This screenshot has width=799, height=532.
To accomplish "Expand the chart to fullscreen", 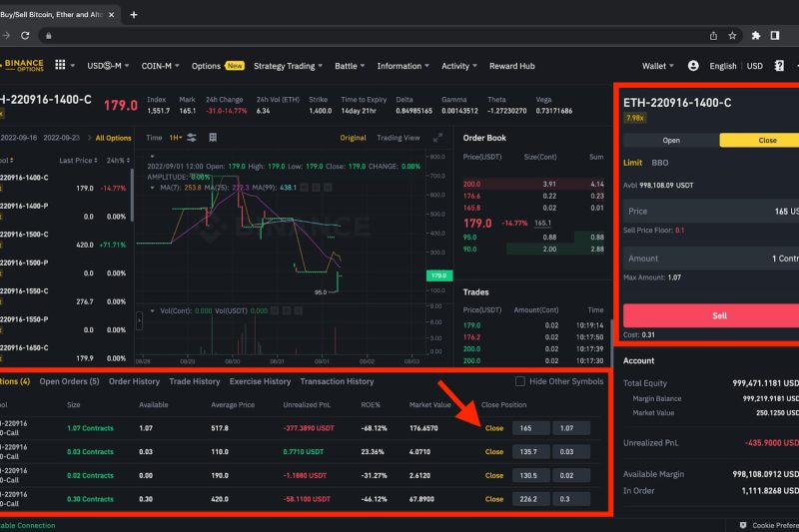I will (x=437, y=138).
